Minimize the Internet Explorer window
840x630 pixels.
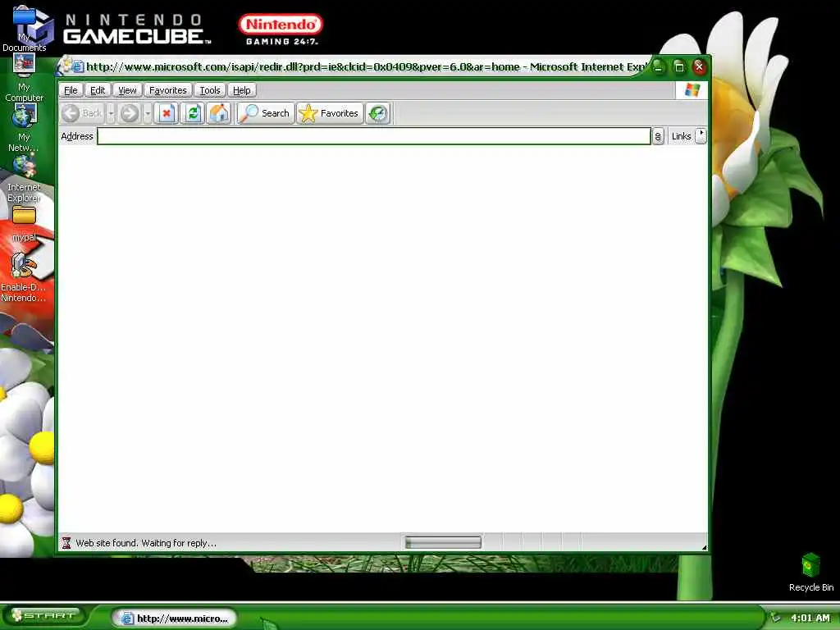coord(659,67)
